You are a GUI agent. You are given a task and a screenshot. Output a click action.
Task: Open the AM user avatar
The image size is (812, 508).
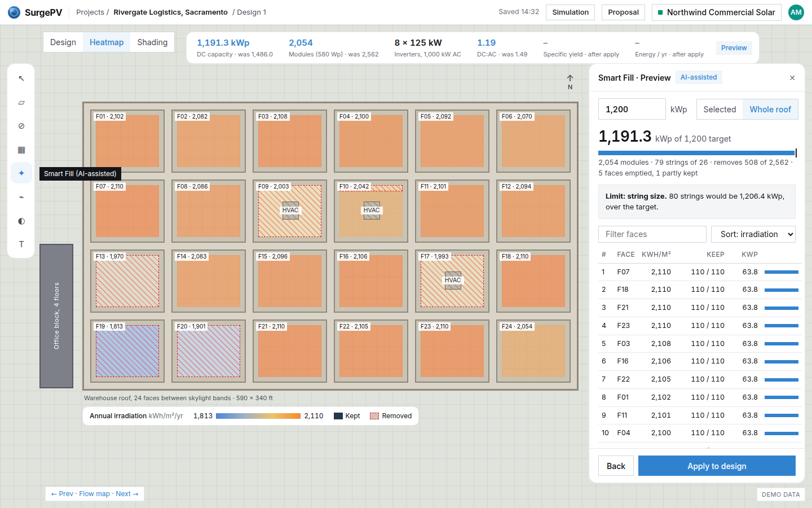[796, 12]
